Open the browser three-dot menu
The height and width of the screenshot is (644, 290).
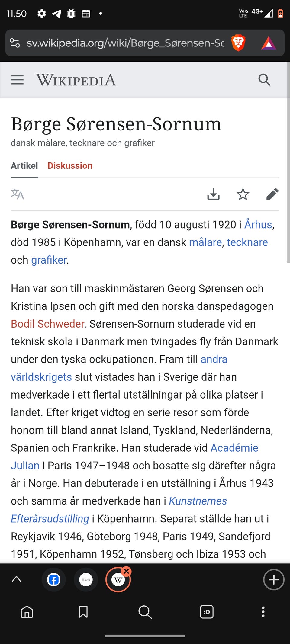click(263, 612)
